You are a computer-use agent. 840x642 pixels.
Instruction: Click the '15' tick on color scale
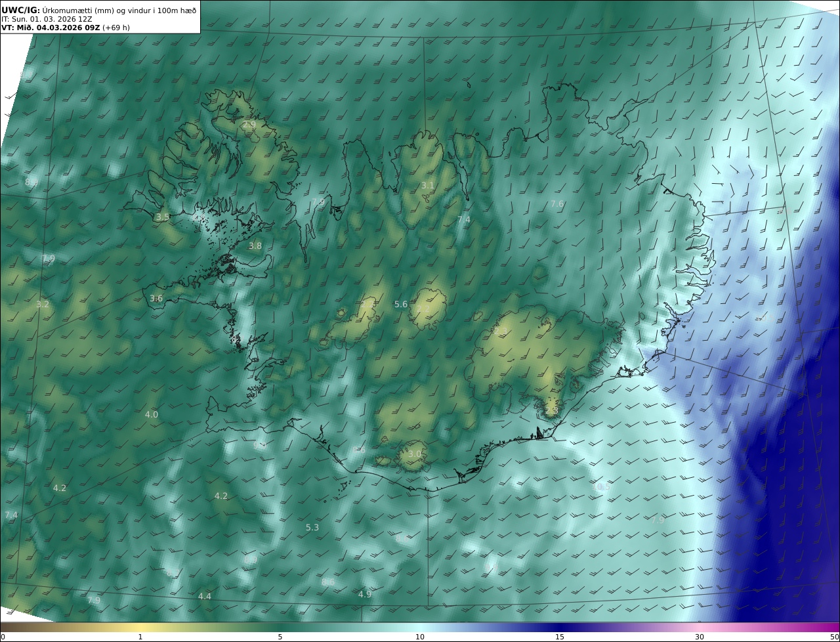[x=560, y=637]
